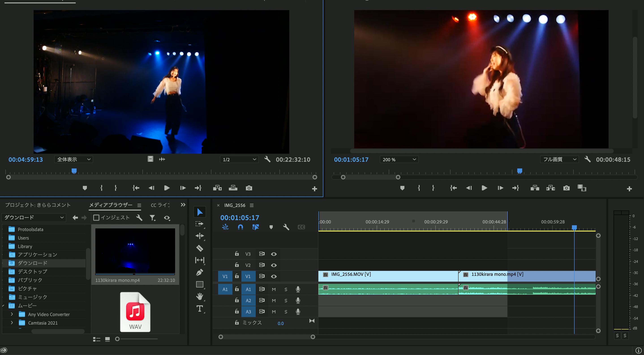Open the ダウンロード folder in the tree
This screenshot has height=355, width=644.
click(x=32, y=263)
